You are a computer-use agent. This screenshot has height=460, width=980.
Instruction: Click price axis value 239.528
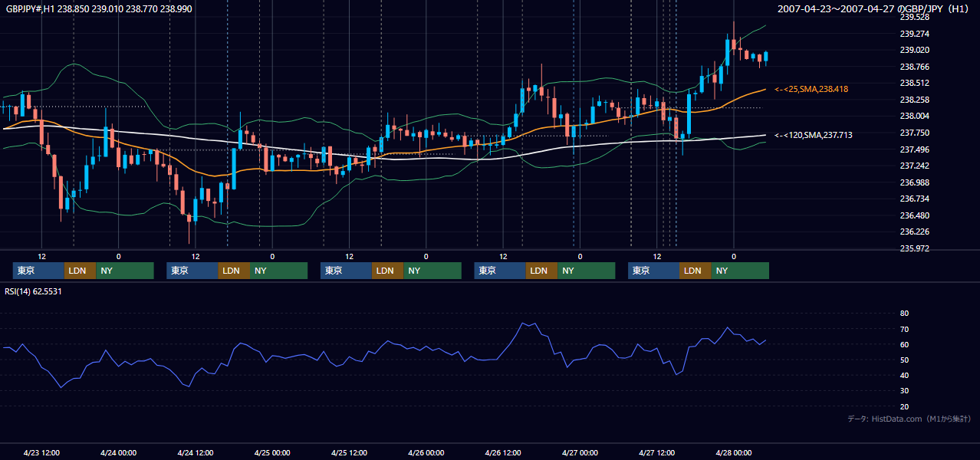coord(915,17)
